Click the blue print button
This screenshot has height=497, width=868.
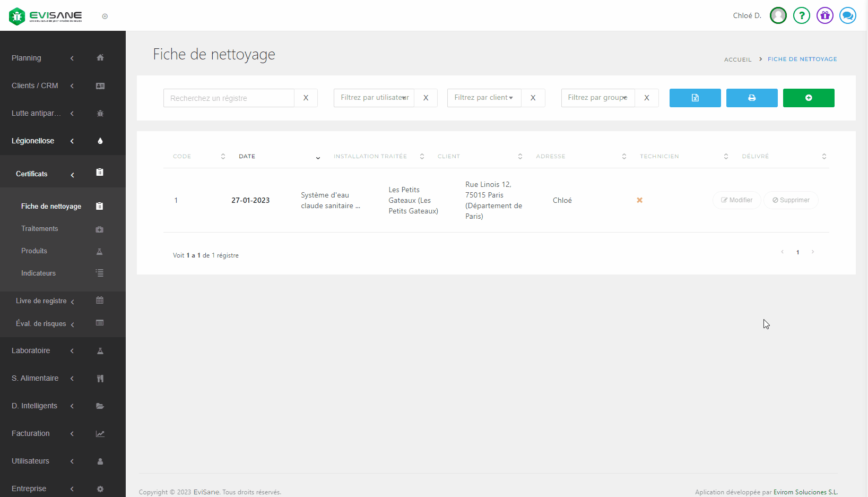point(751,98)
